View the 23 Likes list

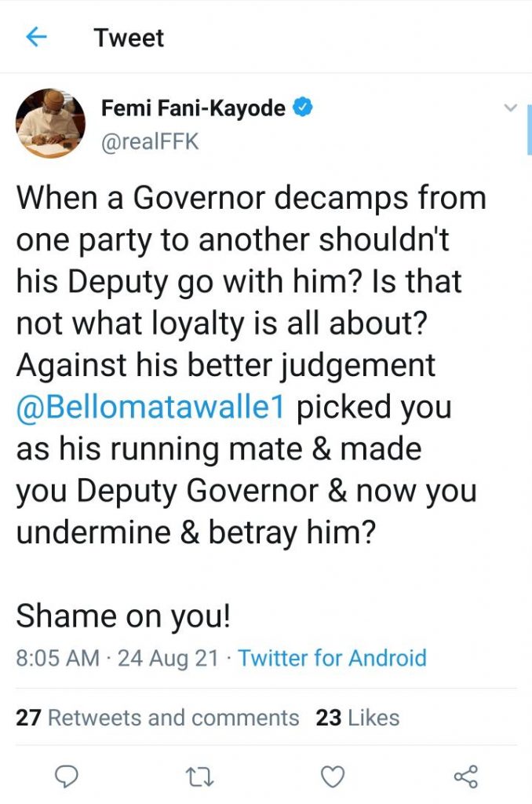[358, 718]
